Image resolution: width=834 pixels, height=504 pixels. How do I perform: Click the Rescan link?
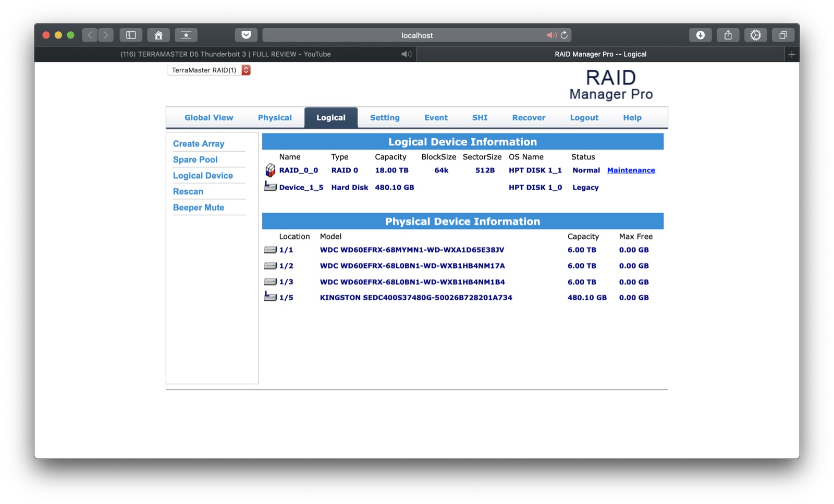pyautogui.click(x=188, y=191)
